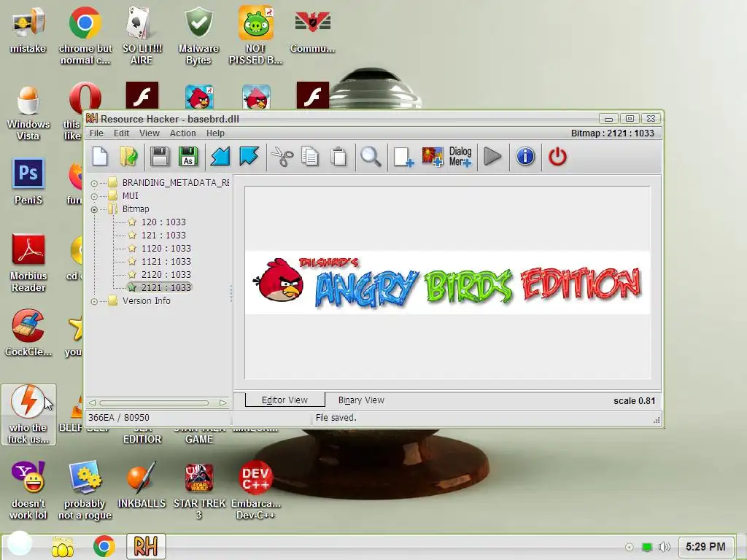Click the Start orb on the taskbar

tap(20, 543)
